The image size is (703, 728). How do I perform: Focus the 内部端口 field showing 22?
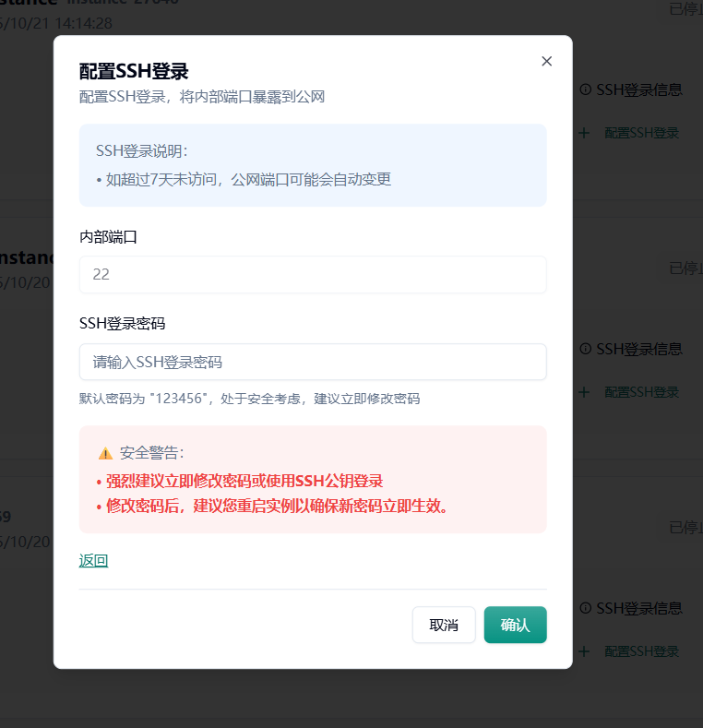tap(313, 275)
